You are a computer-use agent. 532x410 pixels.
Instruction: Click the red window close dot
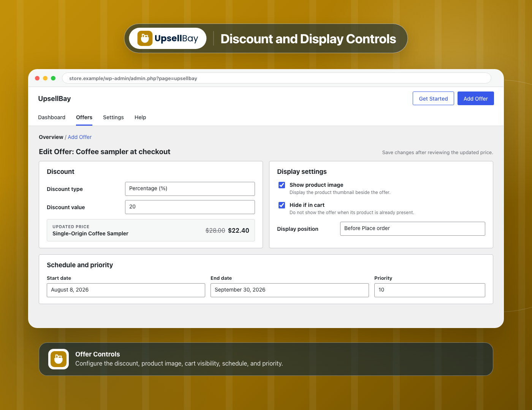[37, 78]
